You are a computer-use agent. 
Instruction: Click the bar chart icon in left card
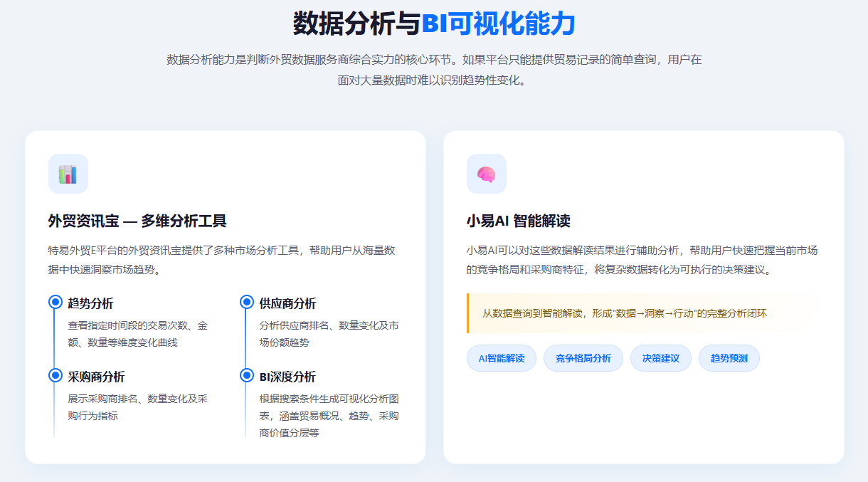pyautogui.click(x=68, y=174)
